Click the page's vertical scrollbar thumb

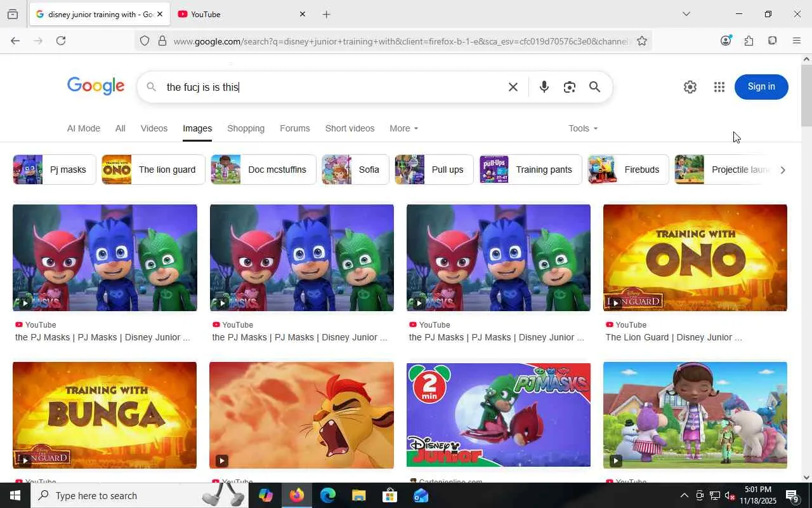(806, 95)
